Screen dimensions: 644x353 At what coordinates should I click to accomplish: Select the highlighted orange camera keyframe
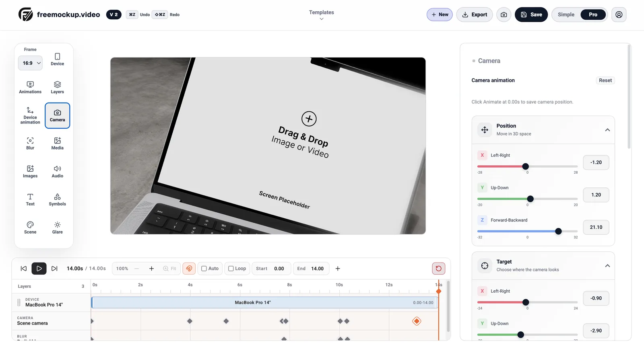coord(417,321)
